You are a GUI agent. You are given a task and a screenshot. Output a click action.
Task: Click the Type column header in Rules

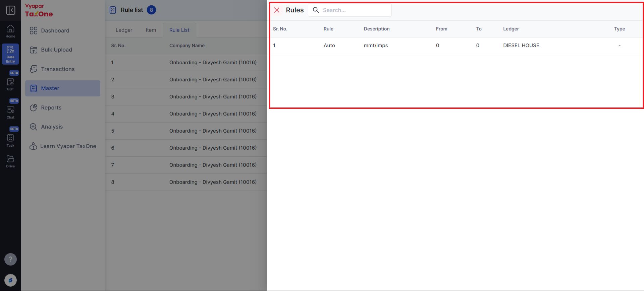pyautogui.click(x=619, y=29)
